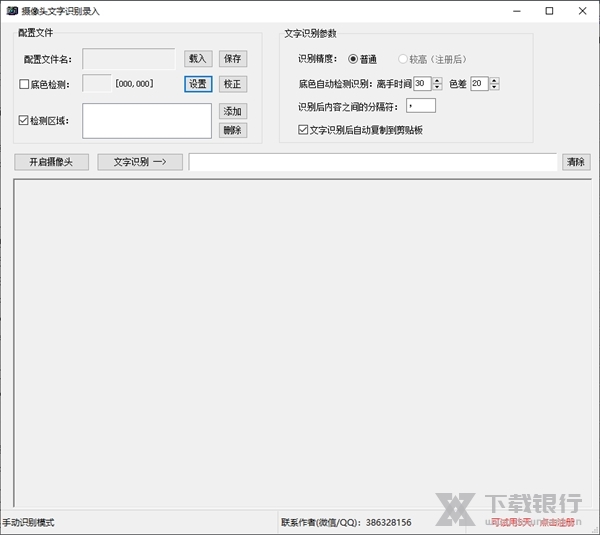The width and height of the screenshot is (600, 535).
Task: Enable the 底色检测 checkbox
Action: pos(24,84)
